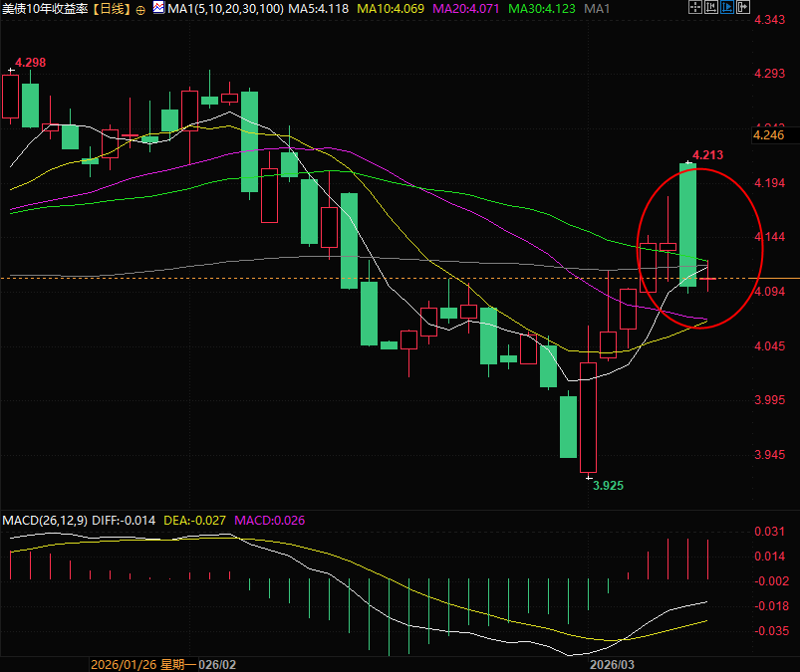The image size is (800, 672).
Task: Click the yellow DEA:-0.027 readout
Action: pyautogui.click(x=194, y=521)
